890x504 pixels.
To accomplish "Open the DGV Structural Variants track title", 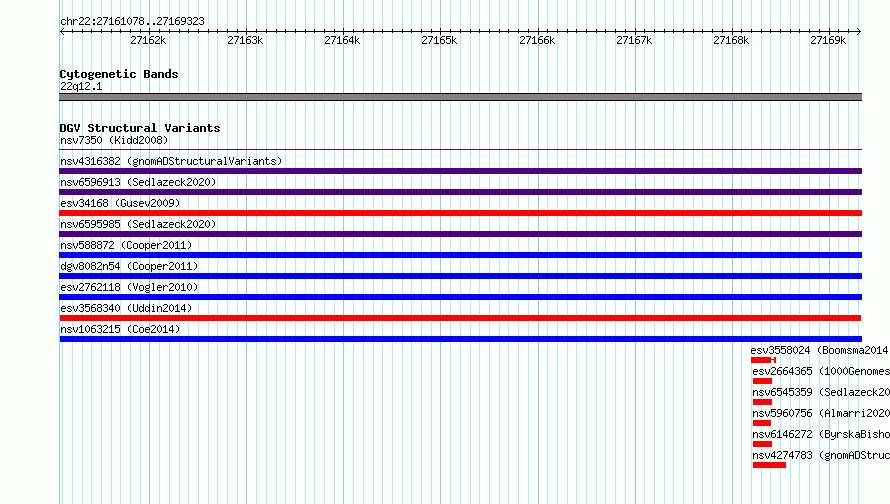I will (x=140, y=128).
